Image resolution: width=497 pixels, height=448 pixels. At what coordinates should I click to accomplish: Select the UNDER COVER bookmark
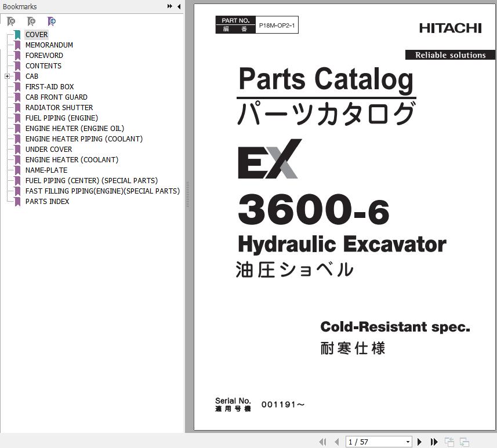[49, 150]
